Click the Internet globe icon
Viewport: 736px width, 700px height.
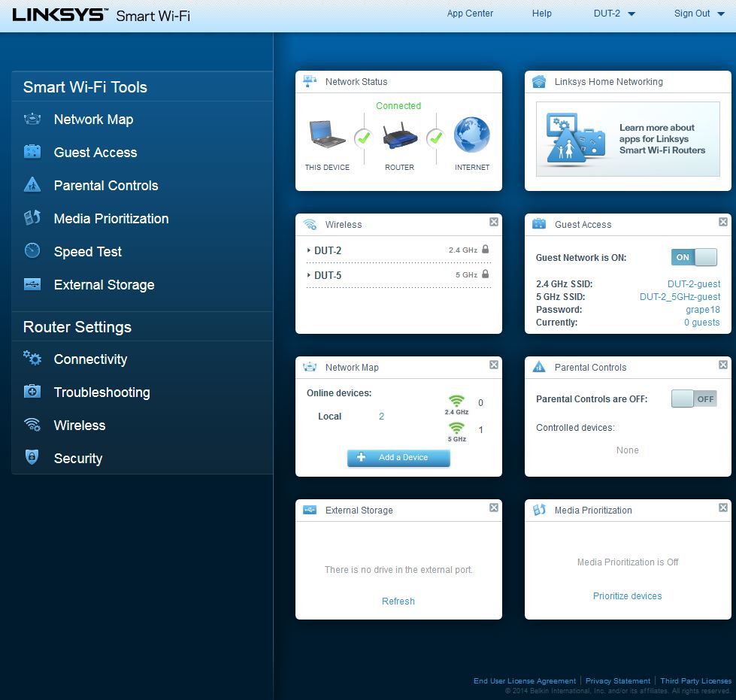(471, 135)
